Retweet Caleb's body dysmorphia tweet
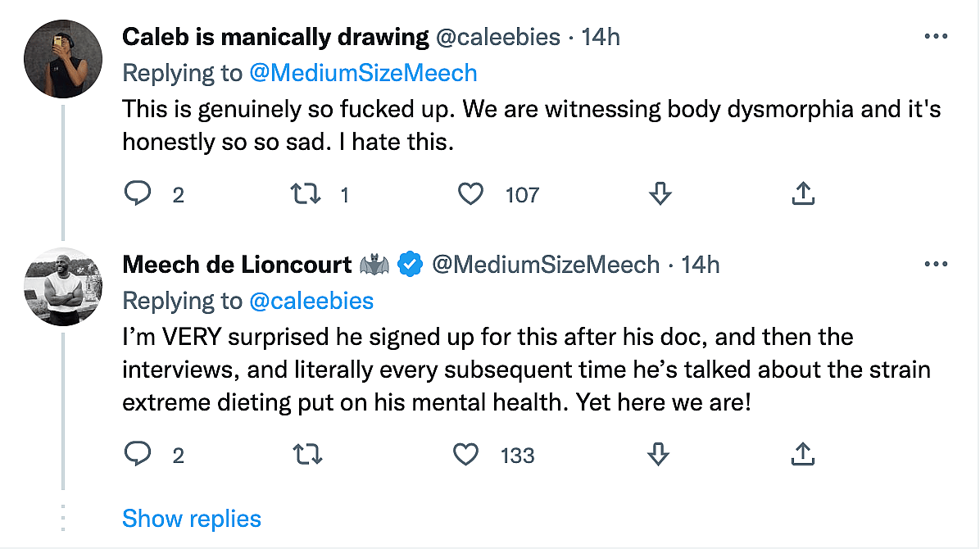 (305, 194)
